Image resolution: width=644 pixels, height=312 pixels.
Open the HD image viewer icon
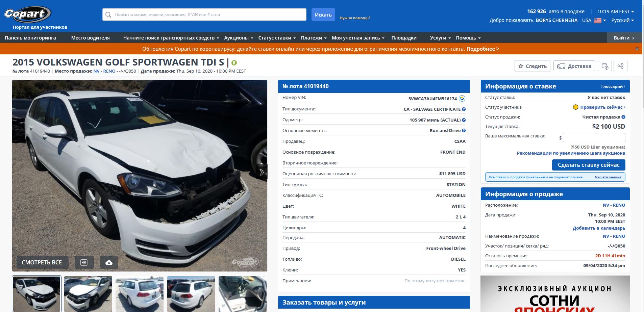[84, 262]
